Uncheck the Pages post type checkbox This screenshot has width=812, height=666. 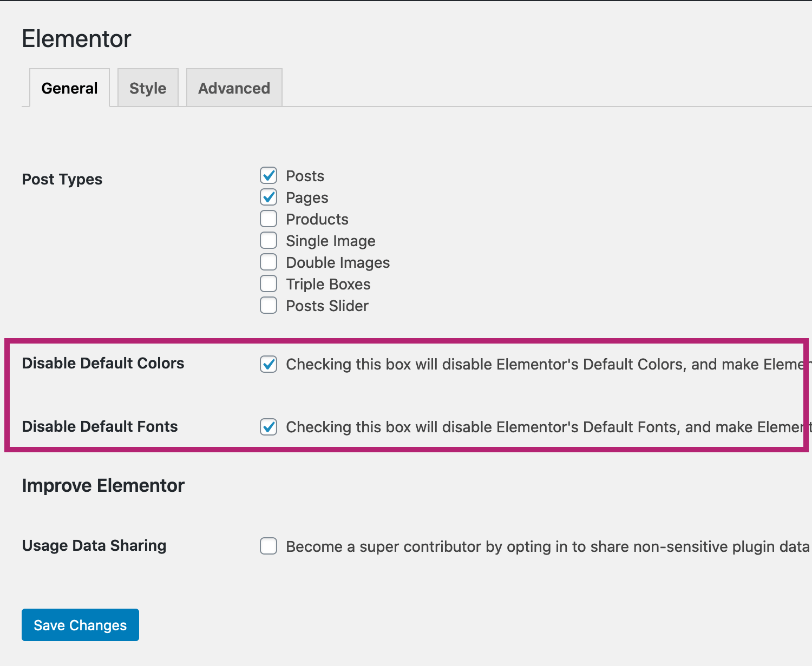pos(269,197)
